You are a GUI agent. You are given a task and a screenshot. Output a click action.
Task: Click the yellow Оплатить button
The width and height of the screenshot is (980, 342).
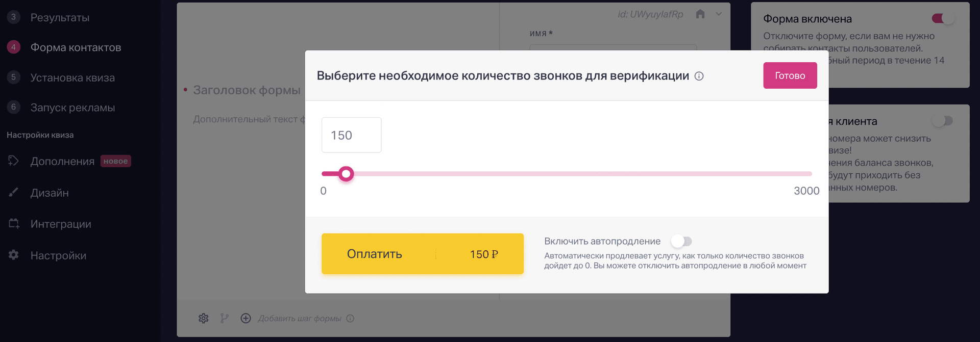click(422, 254)
